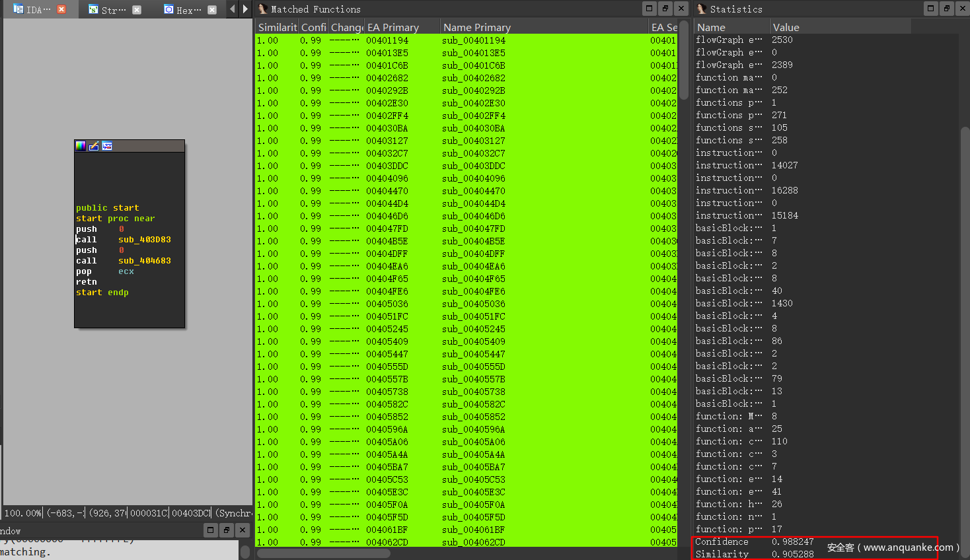Viewport: 970px width, 560px height.
Task: Maximize the Matched Functions panel
Action: tap(650, 9)
